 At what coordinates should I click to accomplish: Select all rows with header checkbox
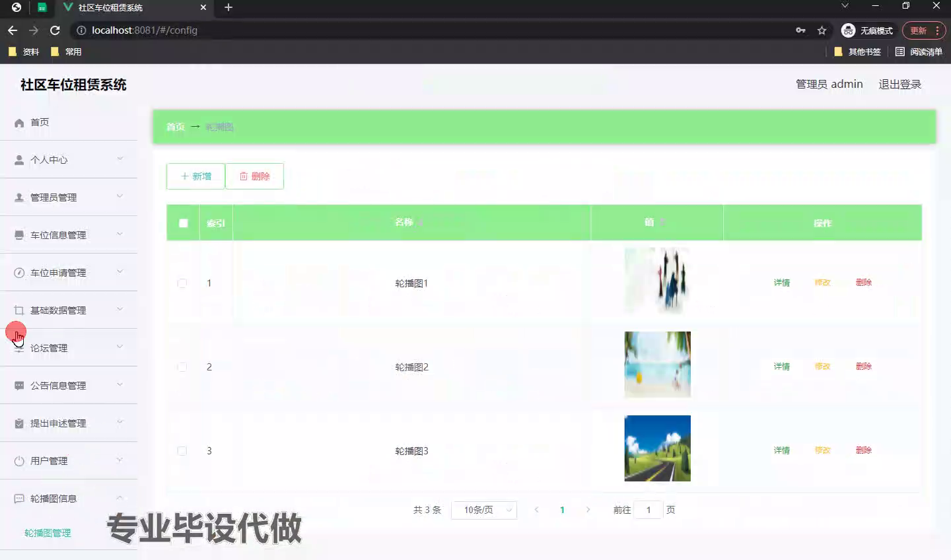pyautogui.click(x=184, y=223)
